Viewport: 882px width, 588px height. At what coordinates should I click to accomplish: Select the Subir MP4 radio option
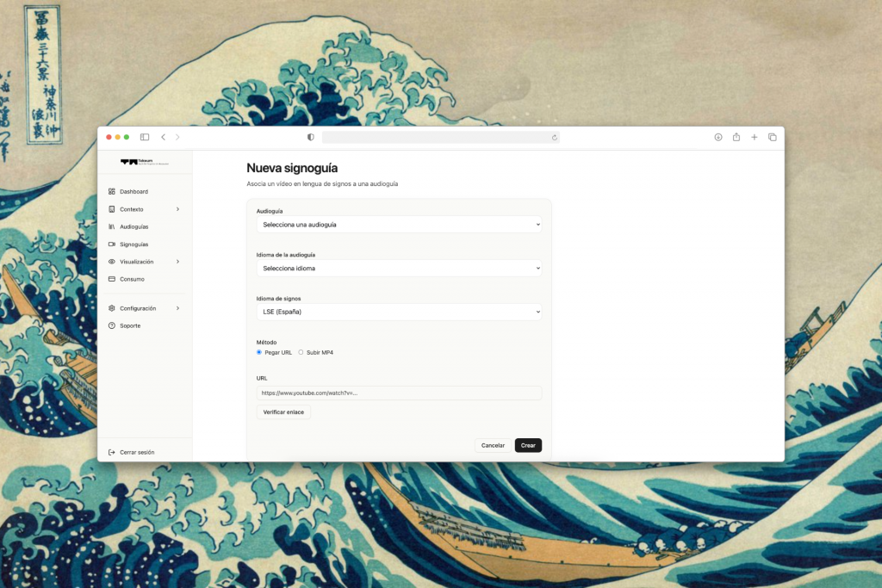pyautogui.click(x=301, y=352)
